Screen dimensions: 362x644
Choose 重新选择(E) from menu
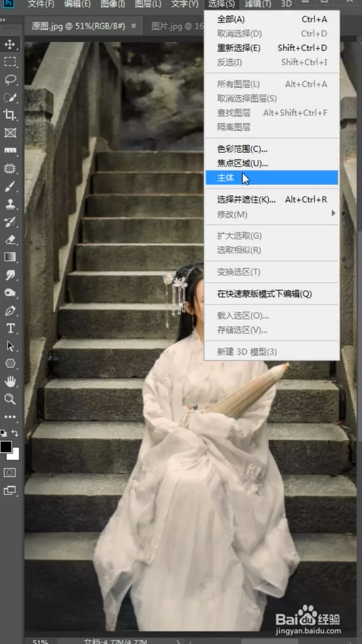(x=272, y=48)
